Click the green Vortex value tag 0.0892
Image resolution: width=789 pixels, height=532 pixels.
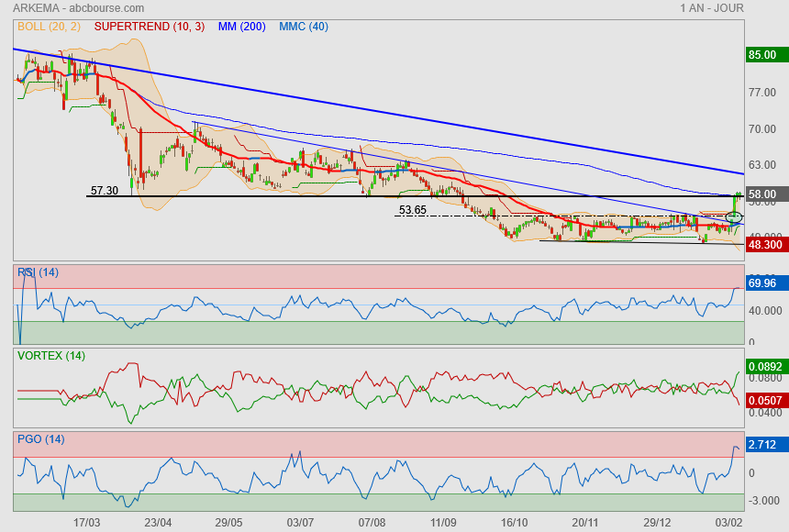(765, 366)
